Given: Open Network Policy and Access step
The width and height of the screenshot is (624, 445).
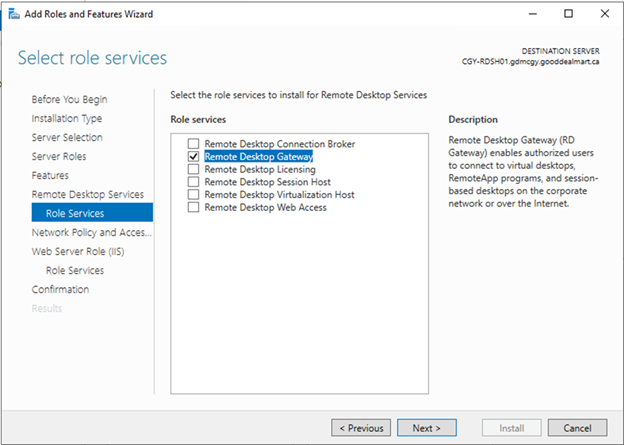Looking at the screenshot, I should 92,232.
